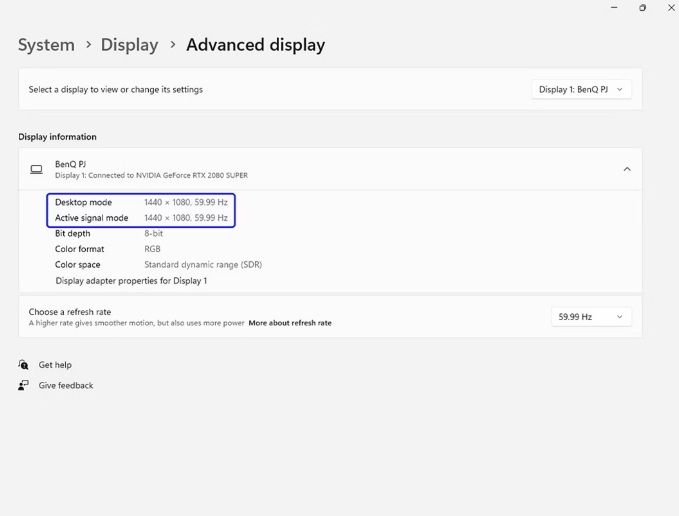Click the BenQ PJ monitor icon

(x=36, y=170)
